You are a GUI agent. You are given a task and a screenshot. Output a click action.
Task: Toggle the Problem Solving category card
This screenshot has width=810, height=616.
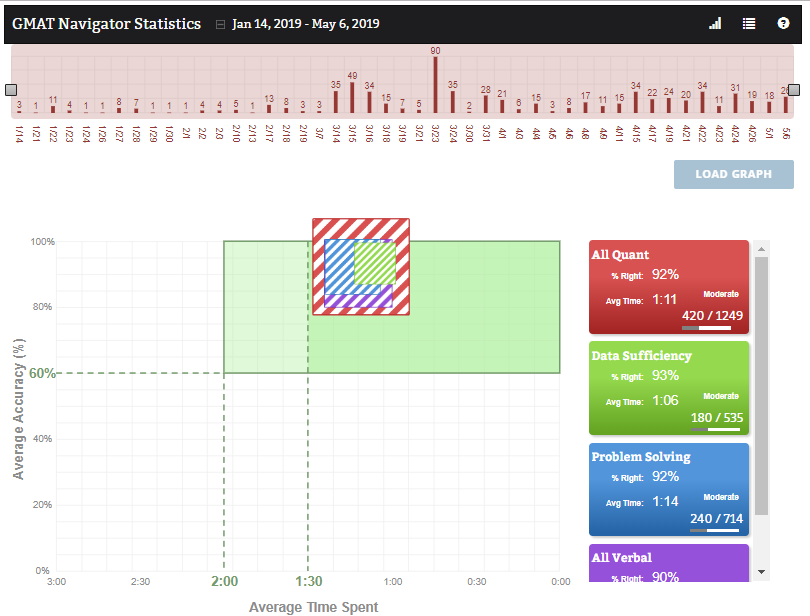(669, 489)
